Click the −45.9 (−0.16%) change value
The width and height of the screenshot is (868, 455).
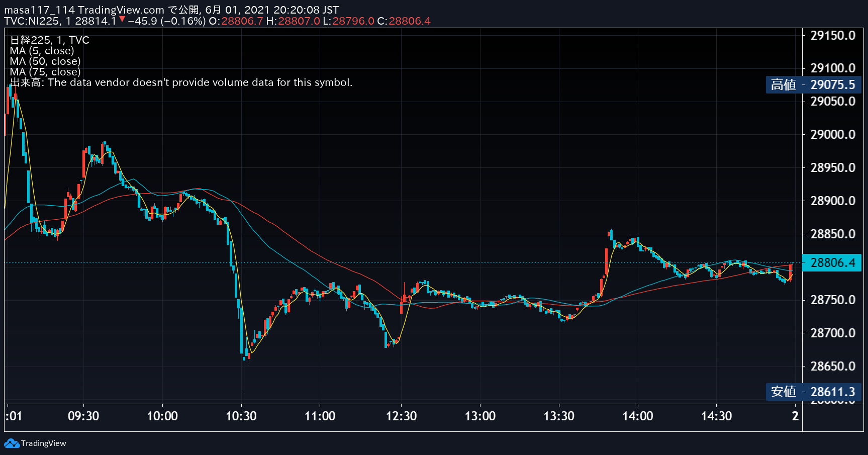167,21
